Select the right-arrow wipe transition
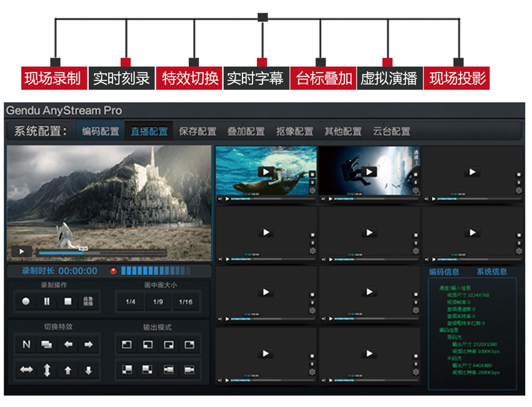The width and height of the screenshot is (532, 407). 89,344
